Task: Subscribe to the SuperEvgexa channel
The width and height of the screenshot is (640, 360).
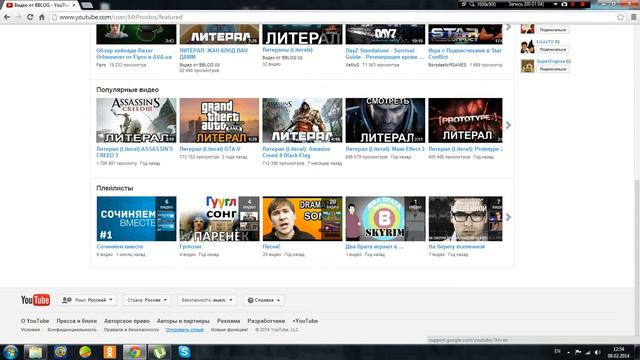Action: (x=553, y=69)
